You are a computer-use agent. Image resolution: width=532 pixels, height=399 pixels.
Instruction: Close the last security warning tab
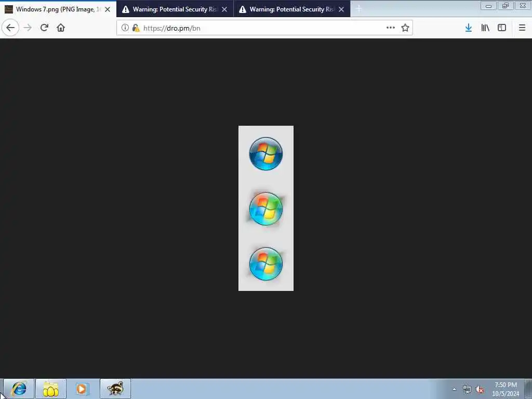[341, 9]
